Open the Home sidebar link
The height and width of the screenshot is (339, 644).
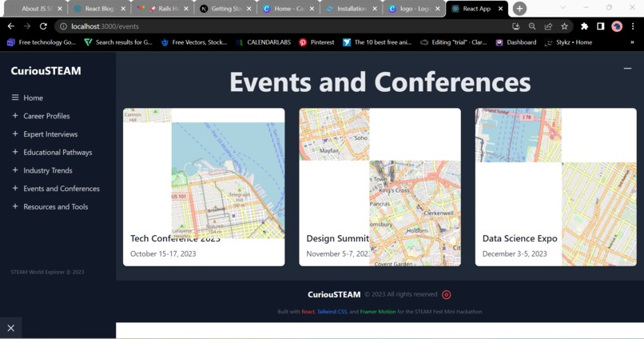[x=34, y=98]
